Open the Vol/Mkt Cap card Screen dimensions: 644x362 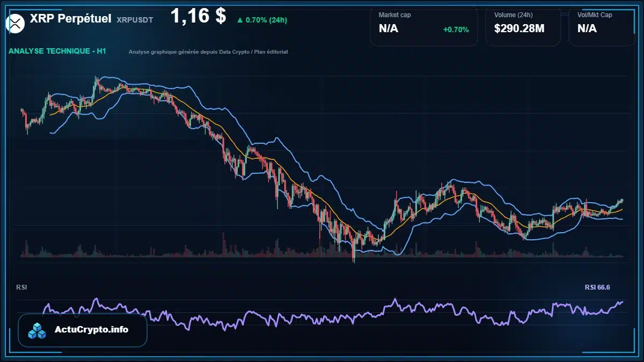coord(602,26)
